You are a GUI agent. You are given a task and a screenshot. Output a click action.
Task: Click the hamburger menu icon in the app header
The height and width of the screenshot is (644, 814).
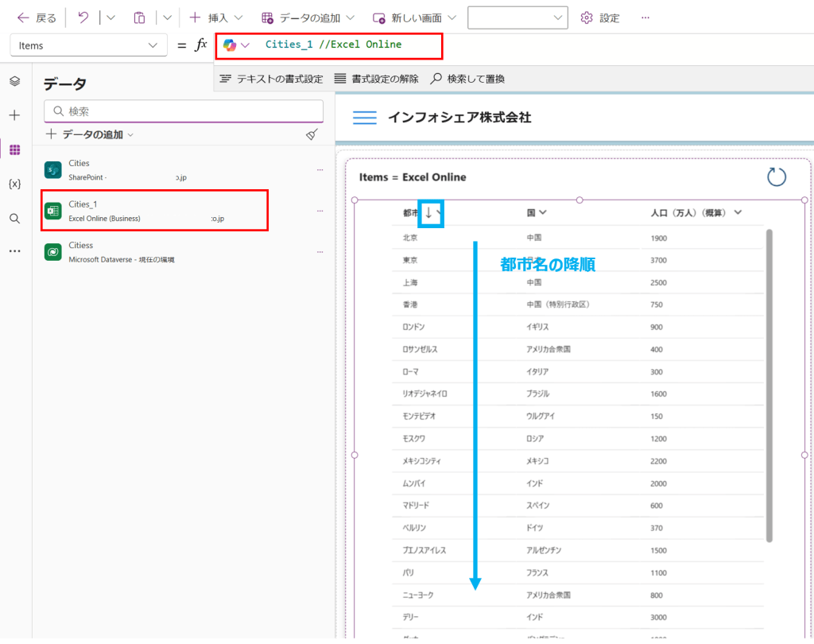pos(364,118)
